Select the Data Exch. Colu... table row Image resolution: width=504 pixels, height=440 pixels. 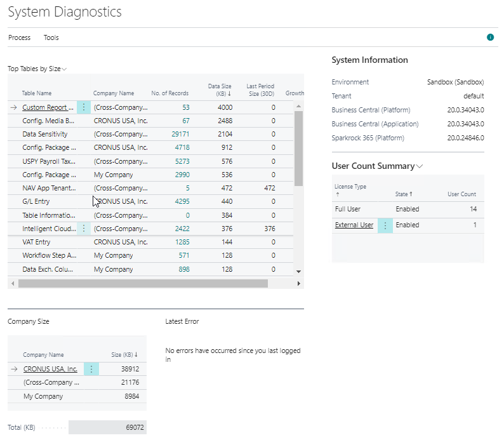(150, 269)
